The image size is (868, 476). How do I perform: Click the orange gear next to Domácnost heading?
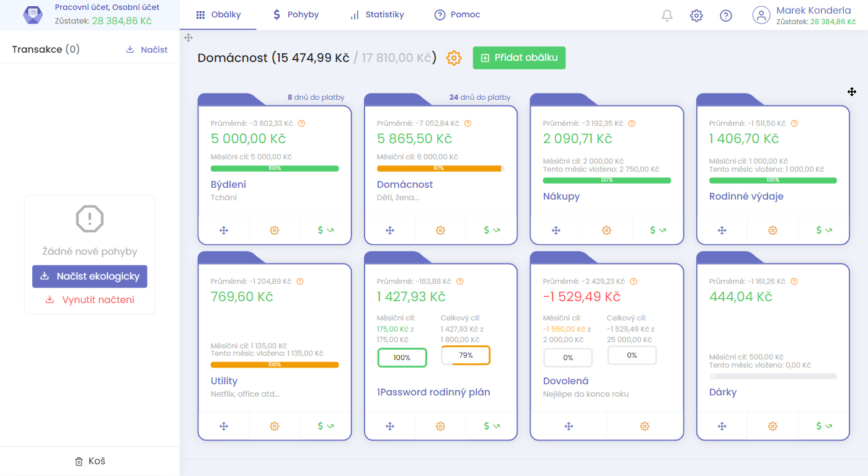coord(454,58)
